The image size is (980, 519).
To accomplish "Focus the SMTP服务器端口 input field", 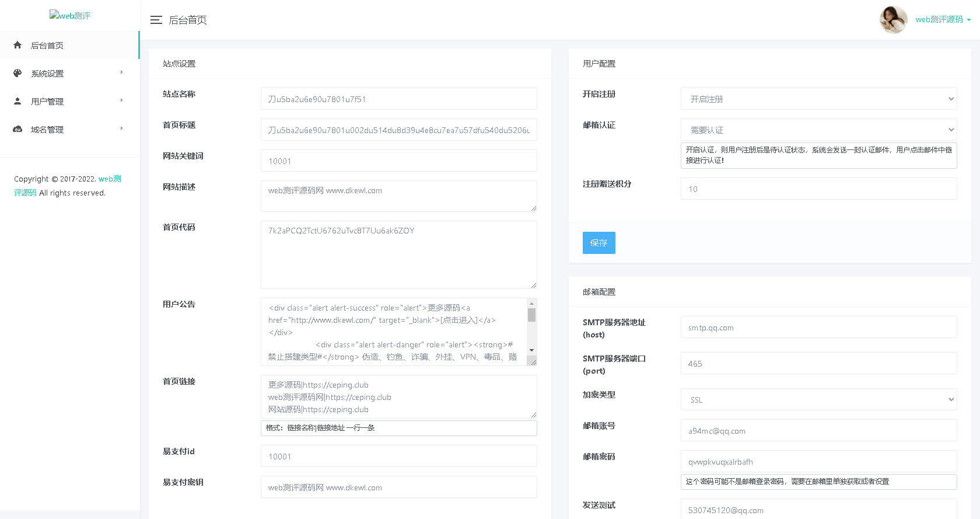I will point(818,363).
